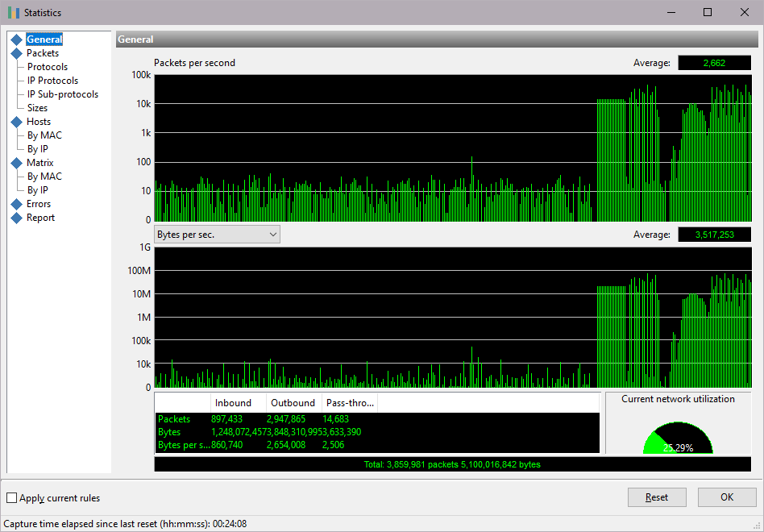Viewport: 764px width, 532px height.
Task: Click the Report diamond icon
Action: [18, 217]
